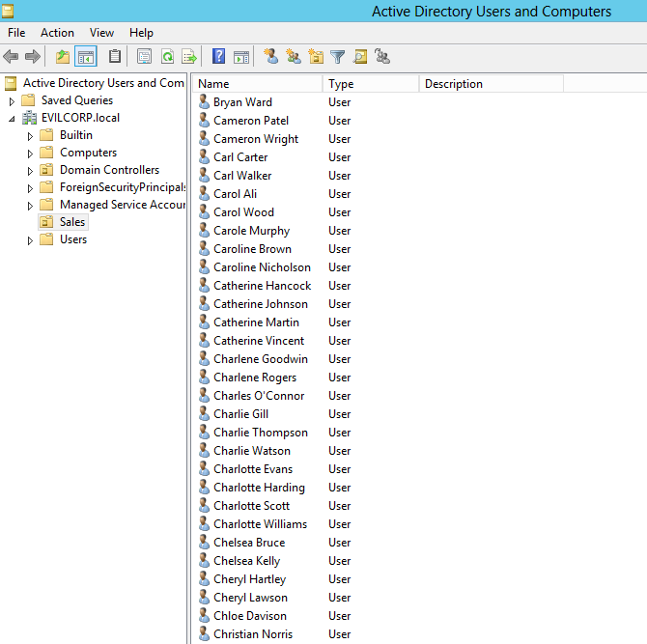The width and height of the screenshot is (647, 644).
Task: Click Create new group icon
Action: [294, 57]
